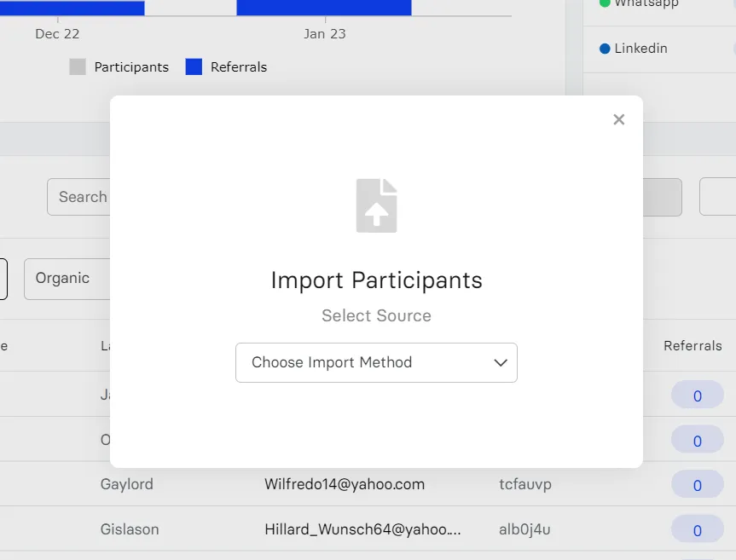Click referrals count badge in Gislason row
This screenshot has height=560, width=736.
[697, 529]
